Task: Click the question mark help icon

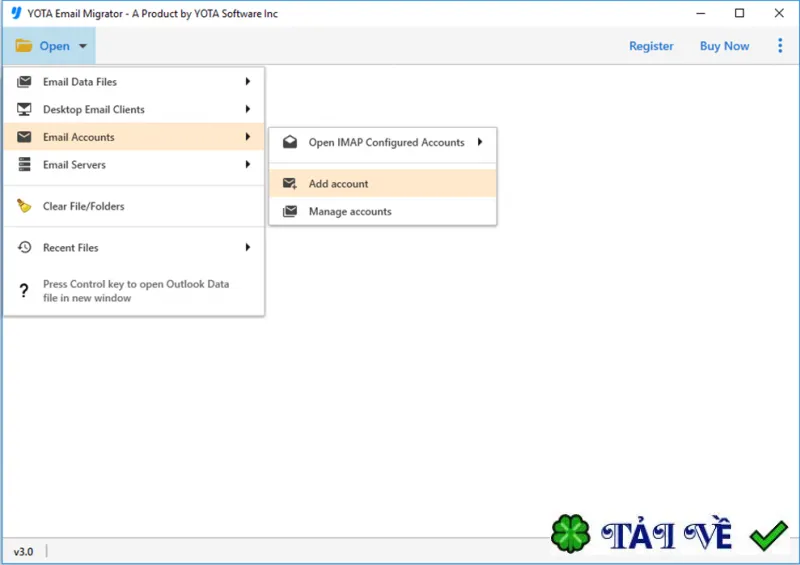Action: click(x=24, y=290)
